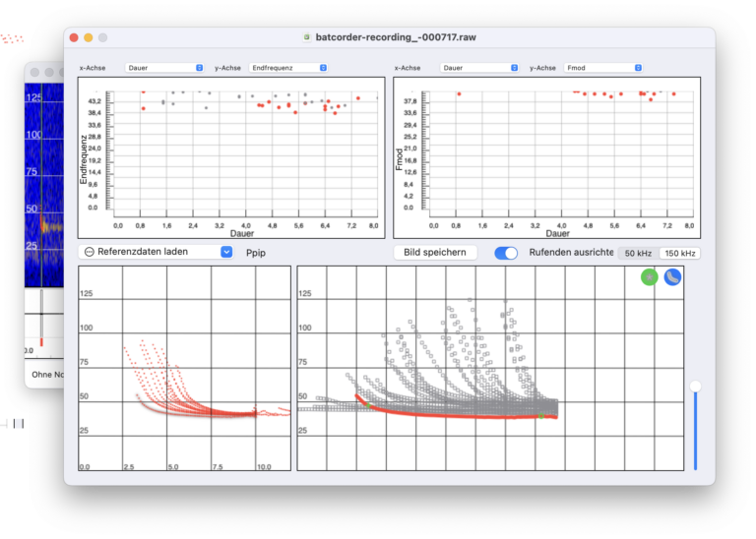Open right x-Achse Dauer dropdown
The height and width of the screenshot is (539, 756).
[x=479, y=68]
